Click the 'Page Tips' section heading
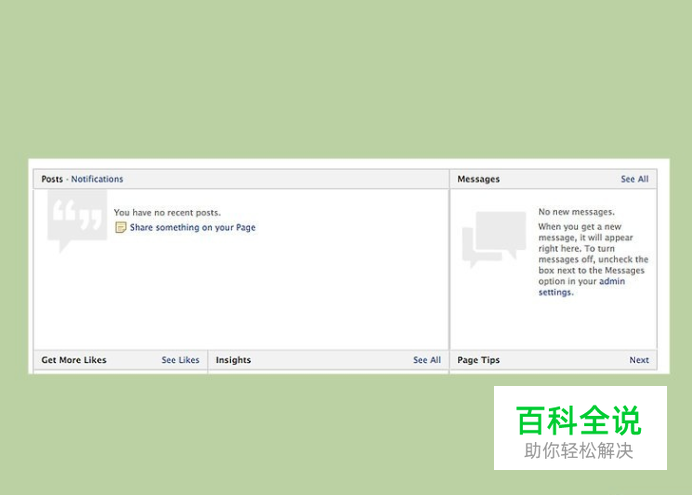 click(478, 360)
